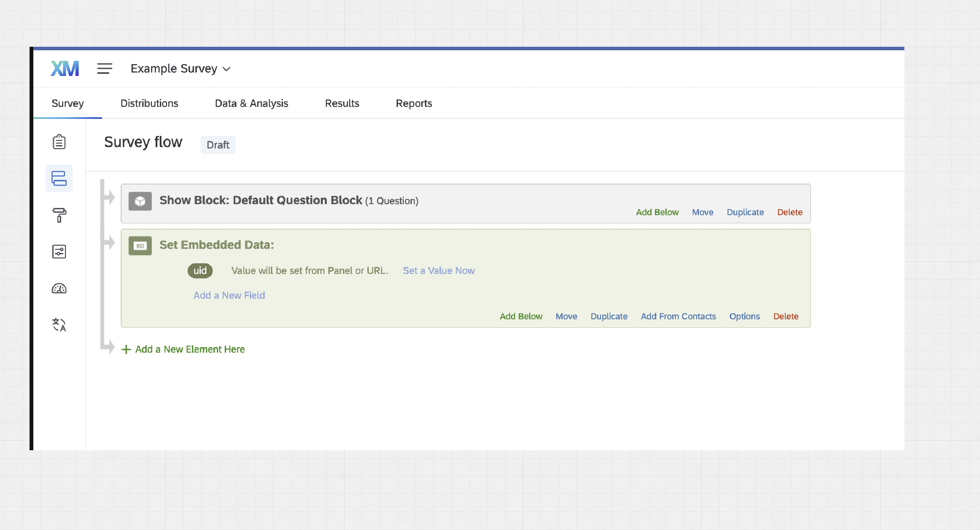Open the quality score gauge icon
980x530 pixels.
[59, 288]
